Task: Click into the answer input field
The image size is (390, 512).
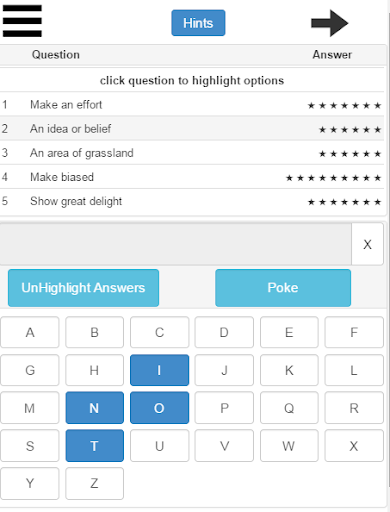Action: [x=176, y=244]
